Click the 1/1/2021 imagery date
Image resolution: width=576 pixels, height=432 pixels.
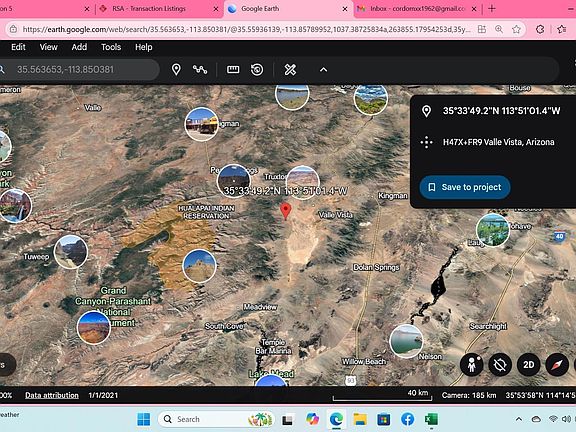(x=103, y=395)
